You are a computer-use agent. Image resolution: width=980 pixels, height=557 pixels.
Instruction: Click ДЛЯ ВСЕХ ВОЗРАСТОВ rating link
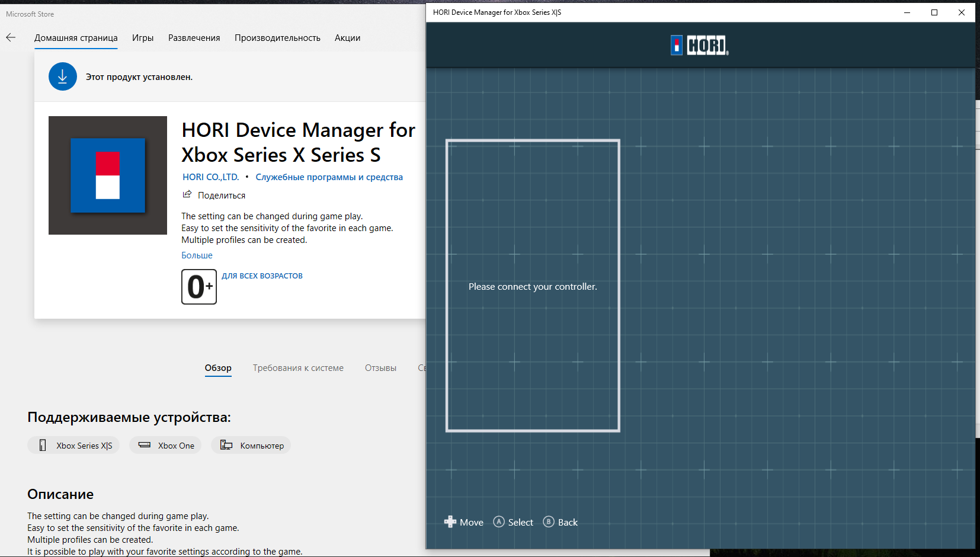tap(262, 276)
